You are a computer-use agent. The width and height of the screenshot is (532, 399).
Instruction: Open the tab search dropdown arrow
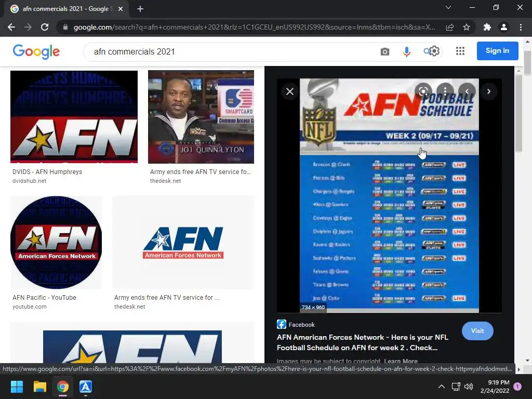[448, 7]
